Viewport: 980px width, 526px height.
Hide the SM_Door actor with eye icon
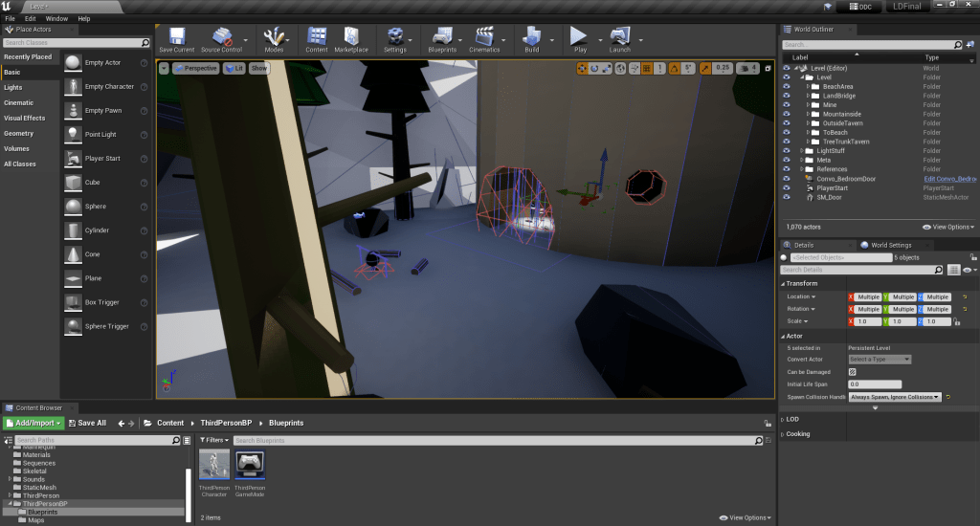pyautogui.click(x=787, y=197)
